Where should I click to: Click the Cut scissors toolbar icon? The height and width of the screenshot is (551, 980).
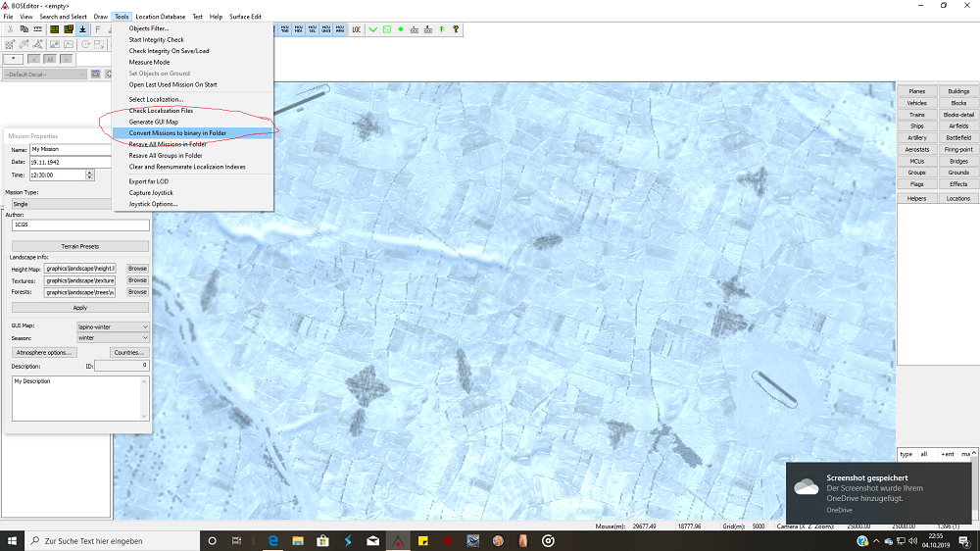tap(10, 29)
